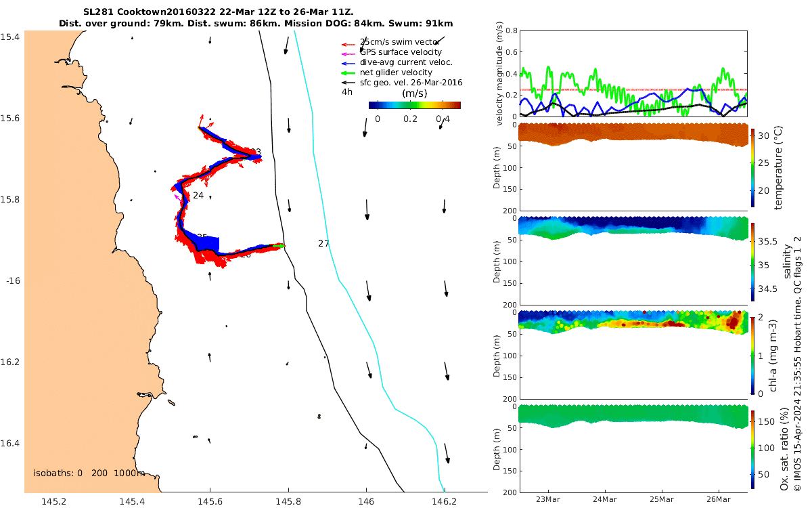Click the 'Ox. sat. ratio (%)' colorbar label
This screenshot has width=812, height=508.
click(x=785, y=448)
